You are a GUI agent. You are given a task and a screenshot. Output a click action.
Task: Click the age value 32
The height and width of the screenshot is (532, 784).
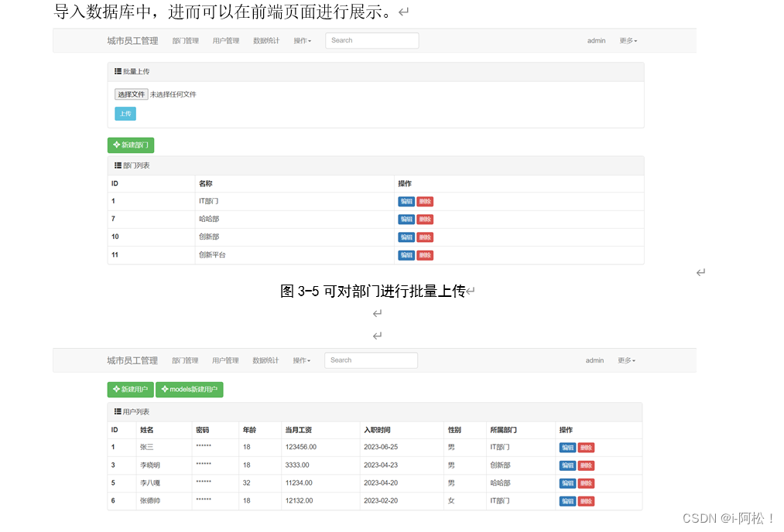[247, 483]
